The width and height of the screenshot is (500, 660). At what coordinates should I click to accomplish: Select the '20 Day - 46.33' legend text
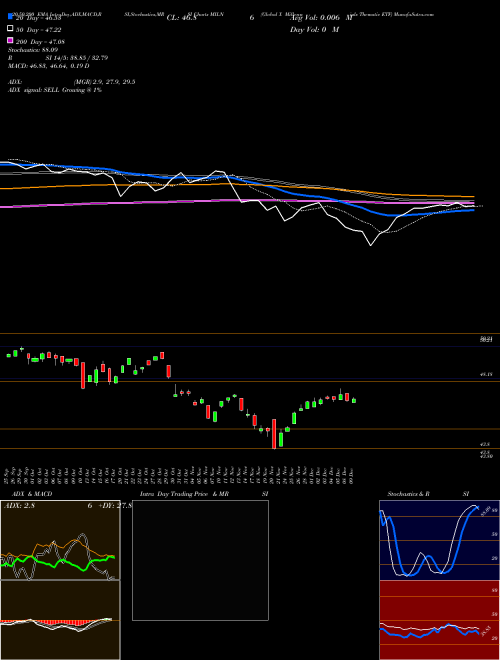pos(39,19)
